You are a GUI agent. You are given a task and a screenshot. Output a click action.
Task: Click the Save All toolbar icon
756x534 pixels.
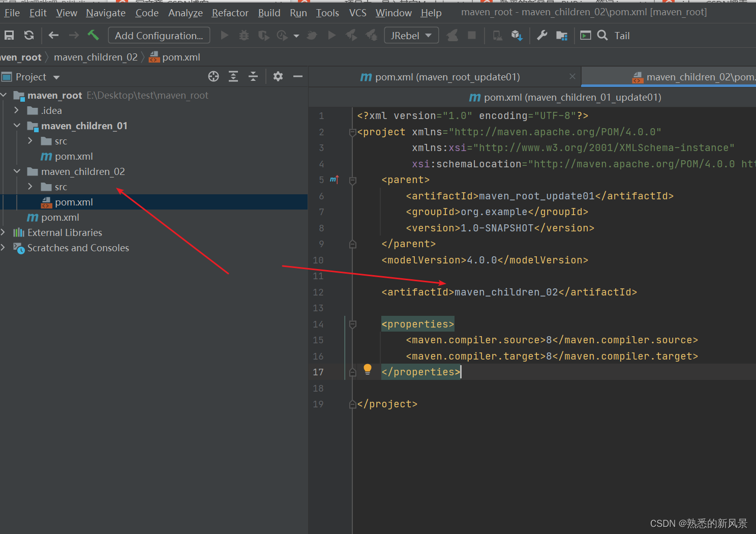(9, 35)
